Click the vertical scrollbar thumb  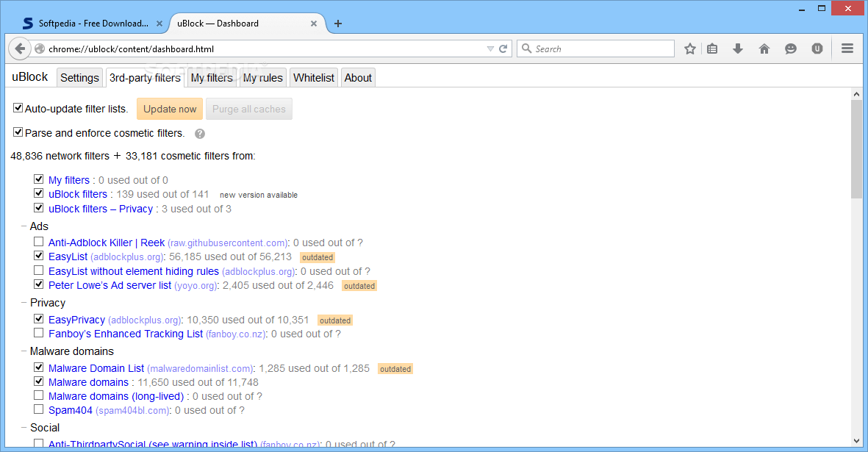pyautogui.click(x=856, y=148)
